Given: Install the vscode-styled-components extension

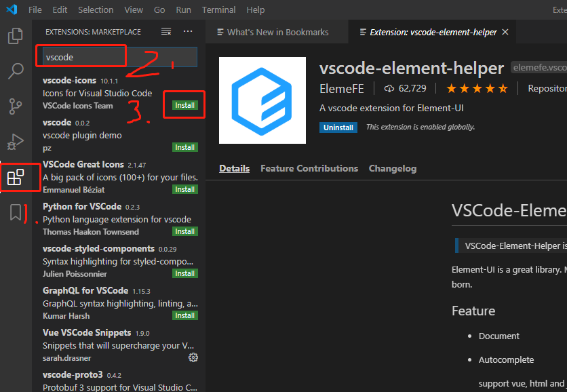Looking at the screenshot, I should click(x=184, y=273).
